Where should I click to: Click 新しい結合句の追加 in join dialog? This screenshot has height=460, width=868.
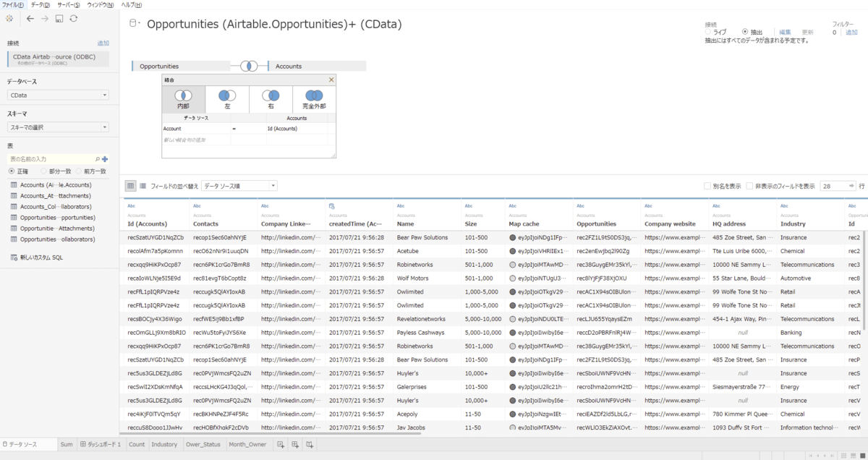coord(184,139)
